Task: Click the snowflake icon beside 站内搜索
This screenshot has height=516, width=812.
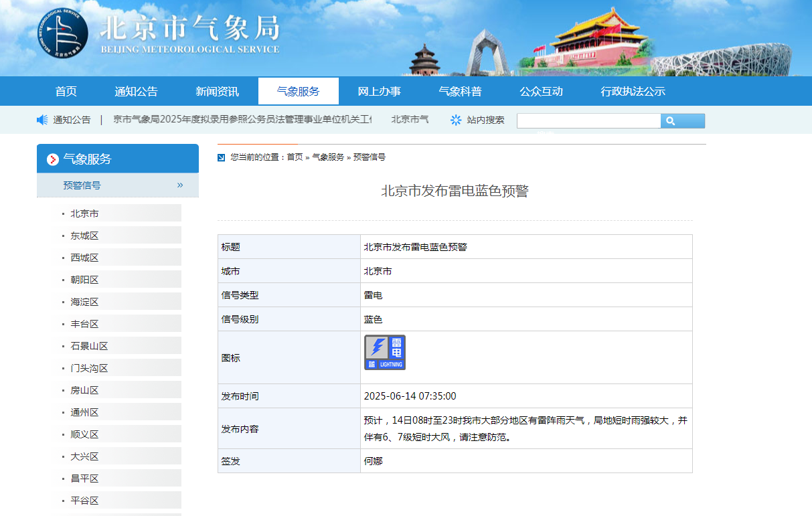Action: tap(456, 120)
